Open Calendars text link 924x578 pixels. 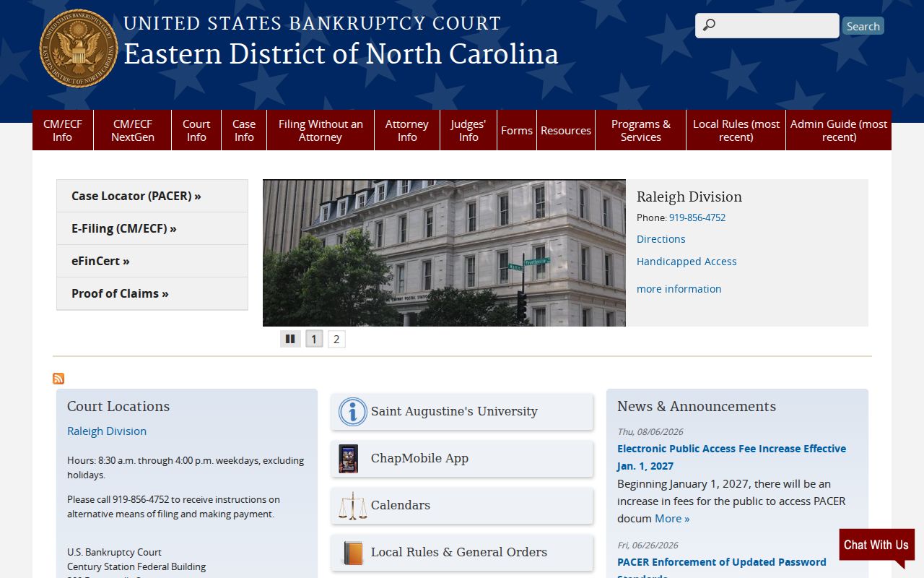coord(401,505)
